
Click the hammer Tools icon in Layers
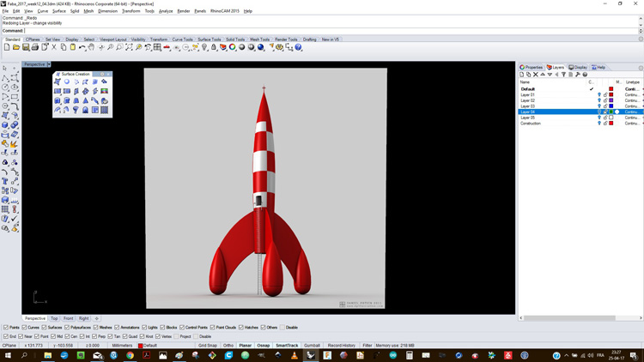[x=578, y=75]
